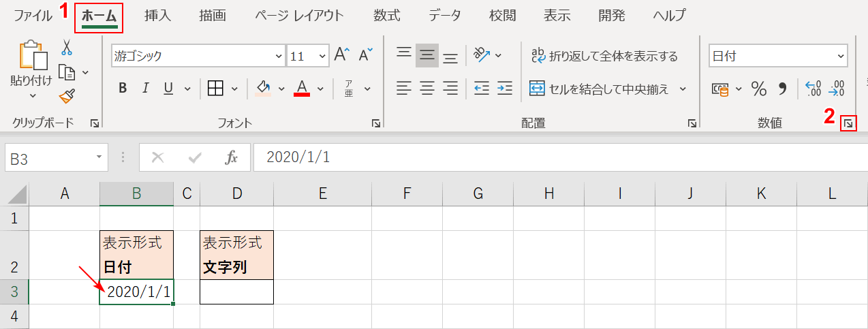Expand the merge cells options arrow

coord(683,89)
